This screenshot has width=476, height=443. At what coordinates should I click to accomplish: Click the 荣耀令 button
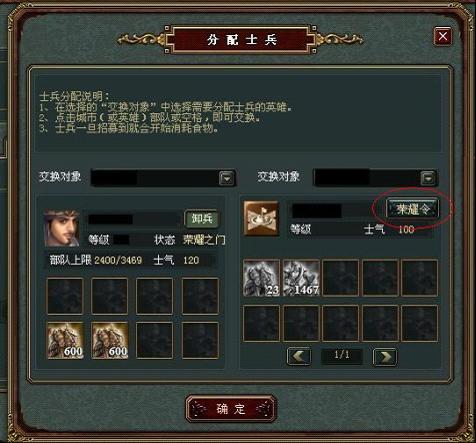point(412,209)
